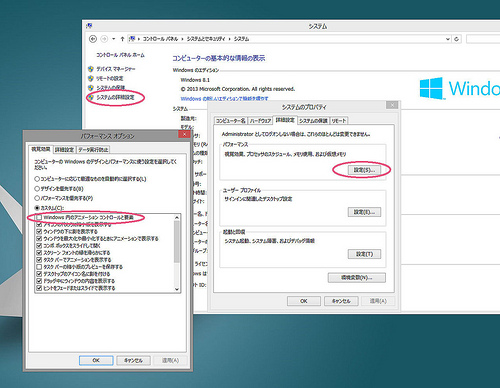
Task: Uncheck ウィンドウの下に影を表示する
Action: pyautogui.click(x=39, y=231)
